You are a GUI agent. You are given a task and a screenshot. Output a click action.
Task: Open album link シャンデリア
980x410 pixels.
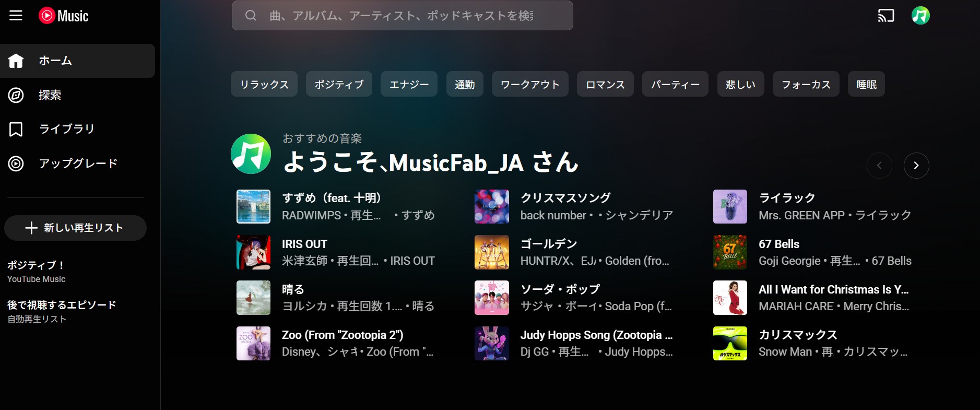[639, 215]
